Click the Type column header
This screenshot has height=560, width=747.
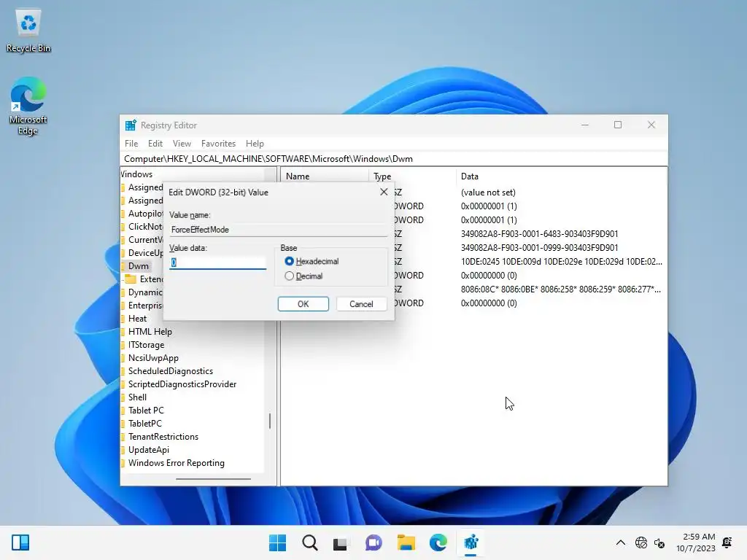click(x=412, y=176)
